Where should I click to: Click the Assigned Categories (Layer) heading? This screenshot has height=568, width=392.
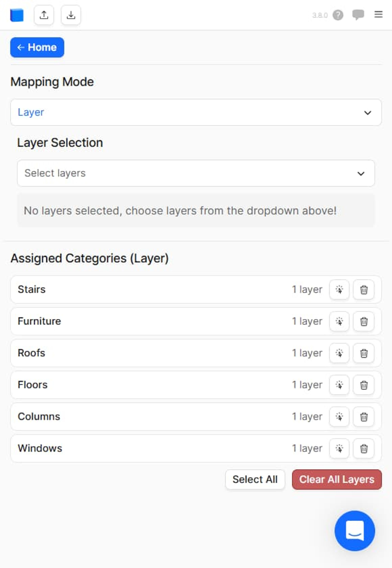coord(89,258)
